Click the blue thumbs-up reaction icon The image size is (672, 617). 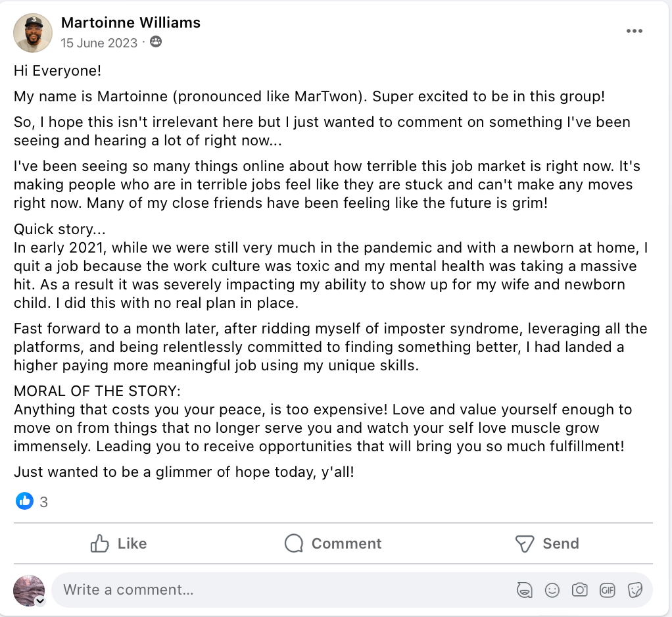click(x=24, y=501)
